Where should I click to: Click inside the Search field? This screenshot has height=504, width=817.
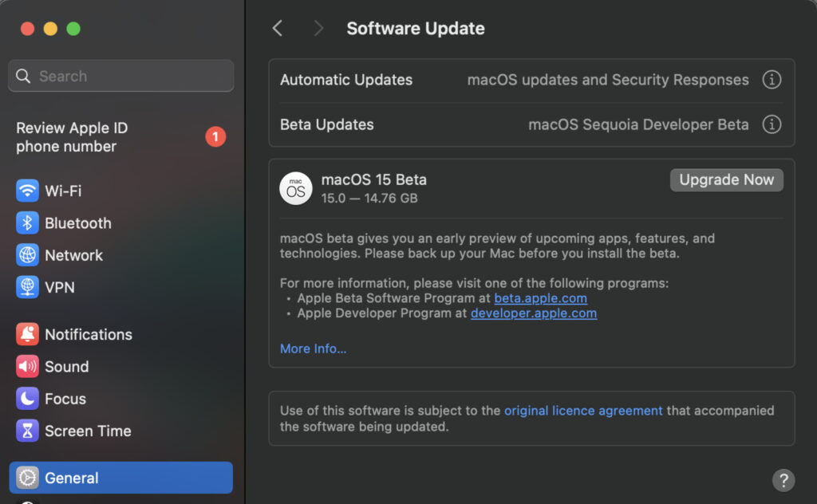pos(120,76)
